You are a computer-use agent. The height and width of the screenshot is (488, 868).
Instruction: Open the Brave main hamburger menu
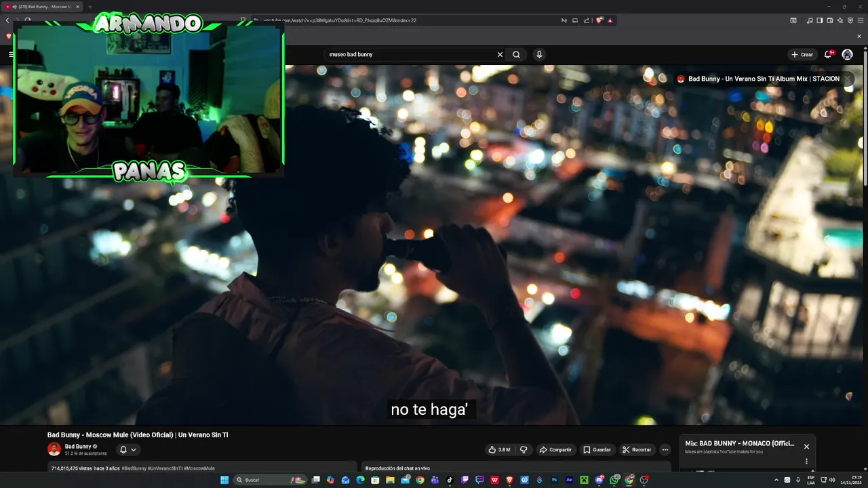click(861, 20)
